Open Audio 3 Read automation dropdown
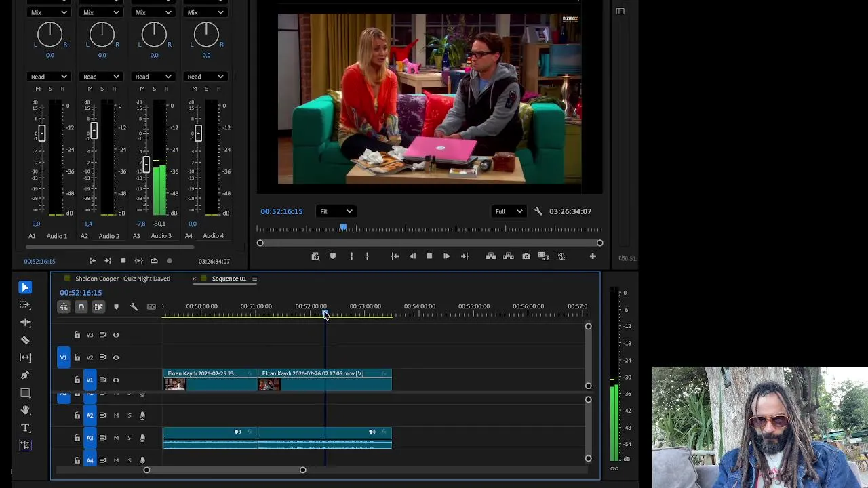Image resolution: width=868 pixels, height=488 pixels. (x=153, y=77)
